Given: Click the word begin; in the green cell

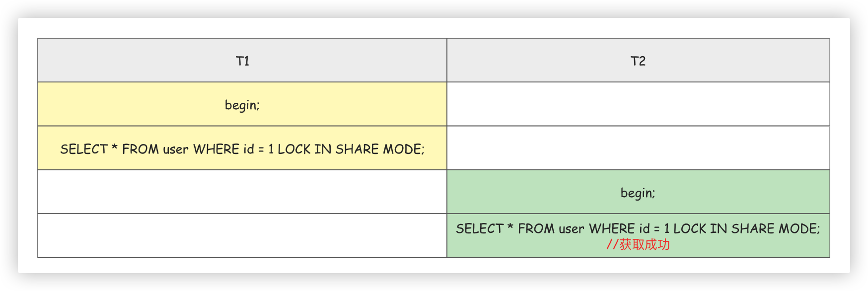Looking at the screenshot, I should [x=638, y=193].
